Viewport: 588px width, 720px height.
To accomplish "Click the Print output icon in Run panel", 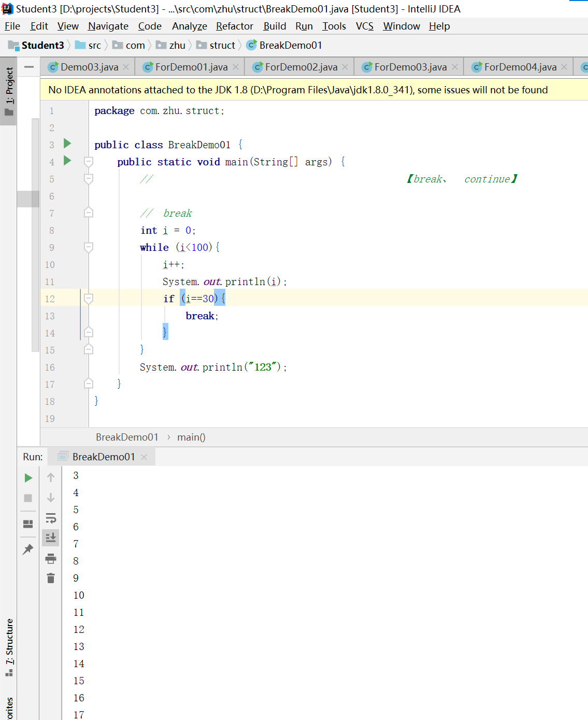I will tap(51, 558).
